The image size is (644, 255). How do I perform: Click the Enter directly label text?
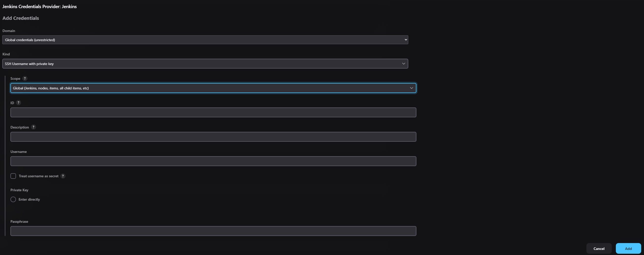29,199
